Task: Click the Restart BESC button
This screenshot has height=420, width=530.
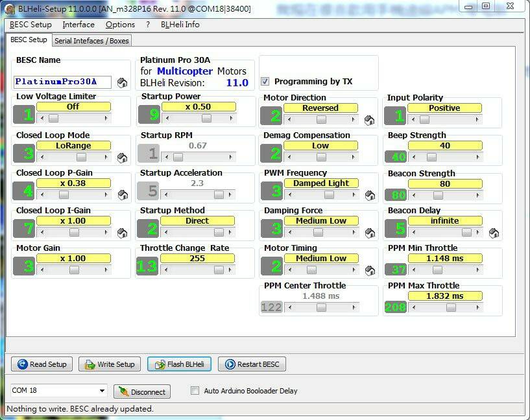Action: pos(252,364)
